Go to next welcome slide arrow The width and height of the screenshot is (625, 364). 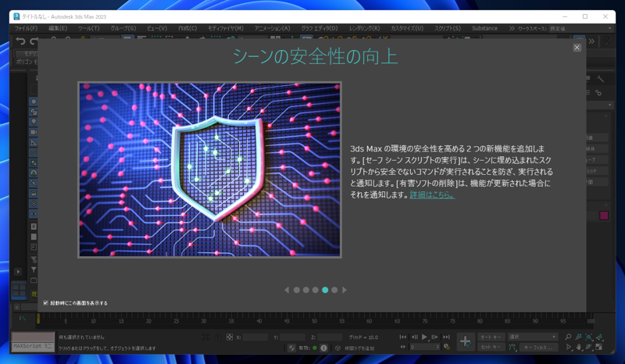click(345, 291)
